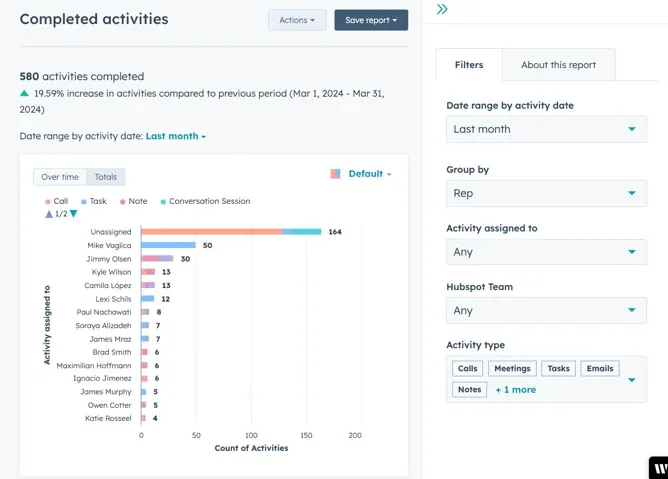Toggle Conversation Session legend item
The image size is (668, 479).
[x=205, y=201]
